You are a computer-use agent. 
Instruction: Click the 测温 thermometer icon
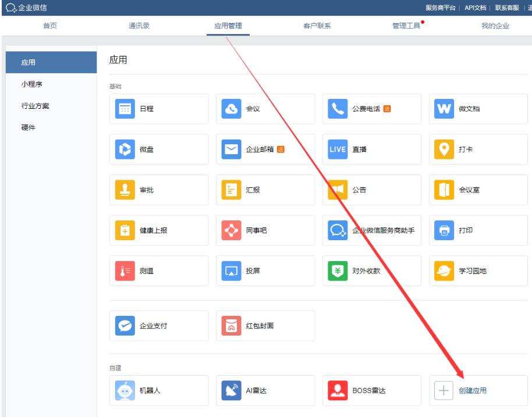click(x=125, y=271)
